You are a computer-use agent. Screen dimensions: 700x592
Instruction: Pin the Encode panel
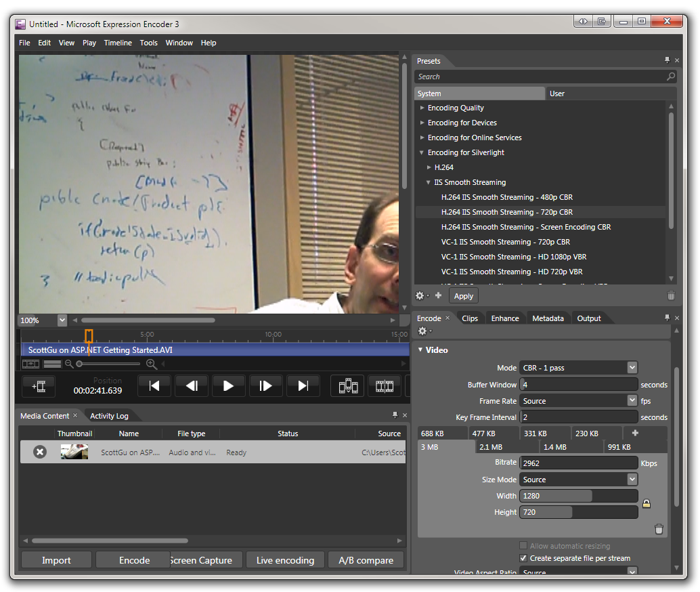667,318
